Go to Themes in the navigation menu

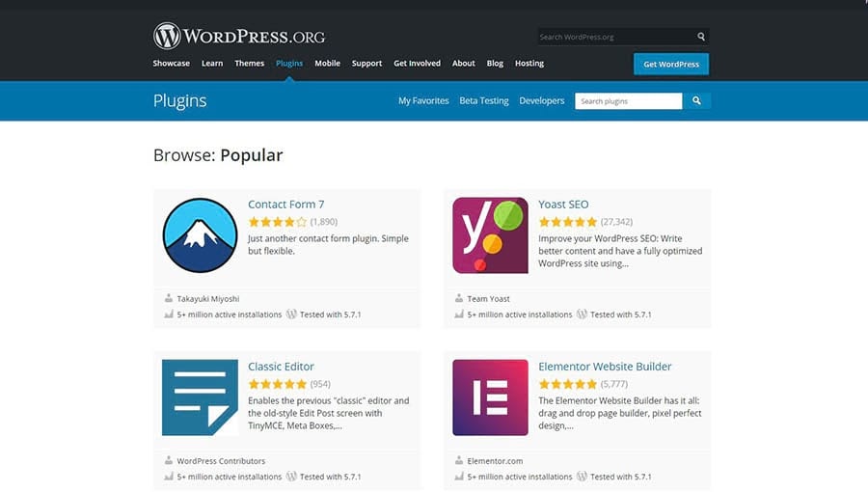[249, 64]
